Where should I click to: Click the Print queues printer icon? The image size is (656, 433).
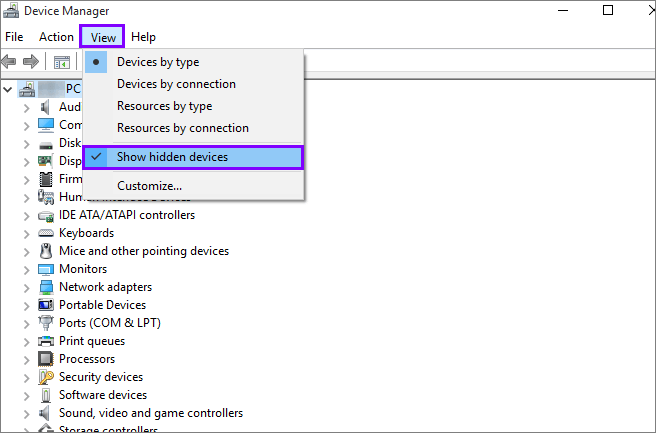[x=46, y=341]
